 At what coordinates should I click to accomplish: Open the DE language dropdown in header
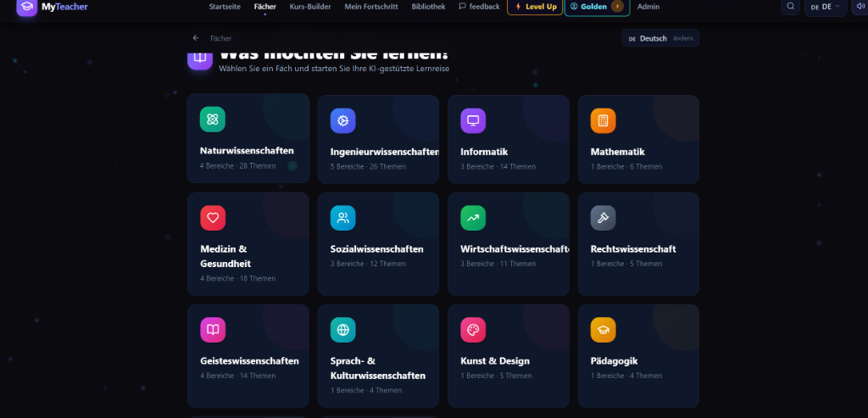[826, 7]
